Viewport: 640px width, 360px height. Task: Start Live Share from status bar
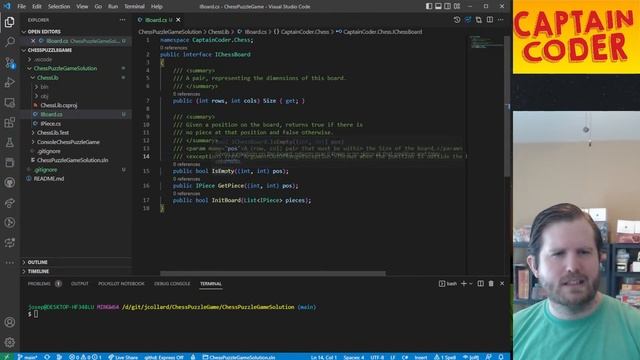(x=123, y=357)
